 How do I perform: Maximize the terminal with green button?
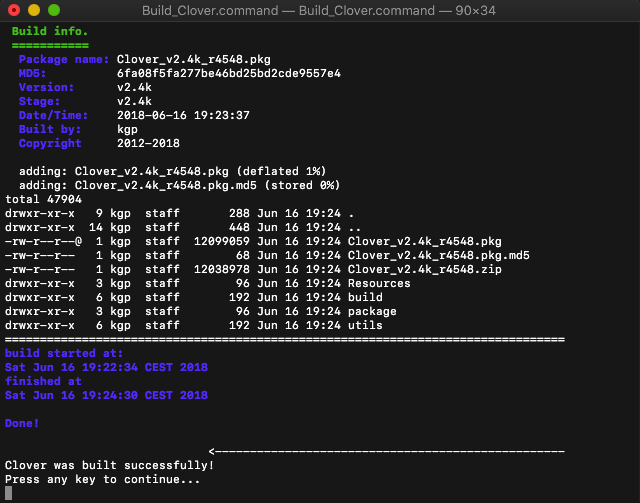[x=54, y=10]
